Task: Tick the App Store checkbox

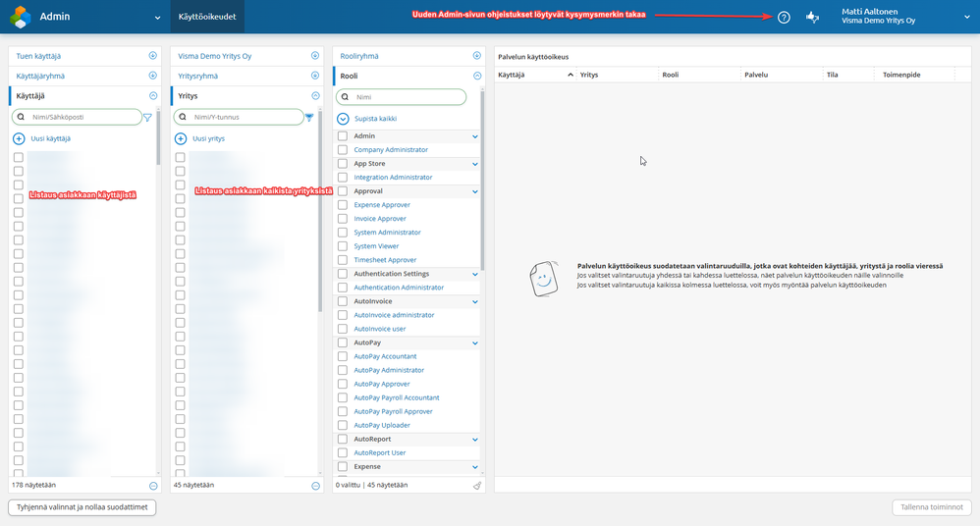Action: coord(343,163)
